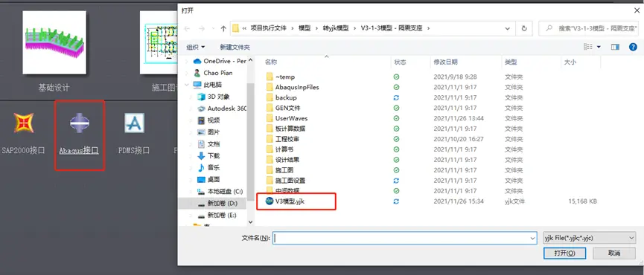Select 下载 in sidebar
Screen dimensions: 644x275
pyautogui.click(x=208, y=156)
